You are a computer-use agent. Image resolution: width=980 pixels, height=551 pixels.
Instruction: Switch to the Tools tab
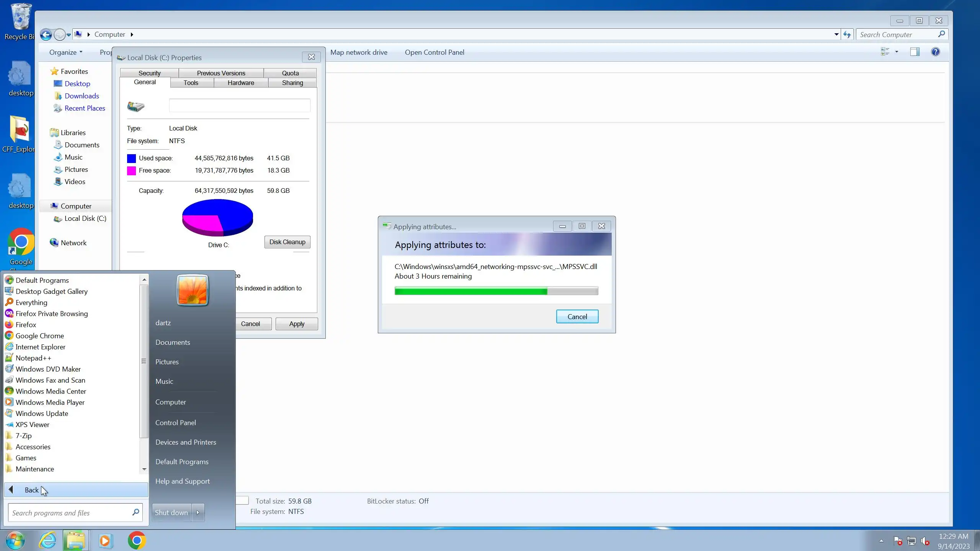tap(191, 83)
